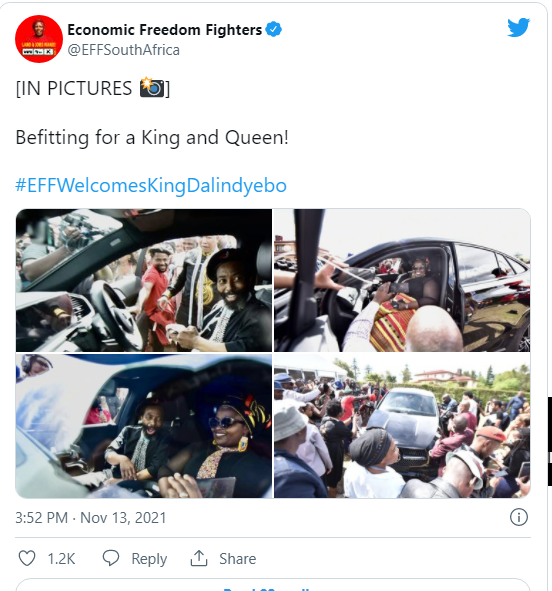Image resolution: width=552 pixels, height=591 pixels.
Task: Click the reply speech bubble icon
Action: 111,558
